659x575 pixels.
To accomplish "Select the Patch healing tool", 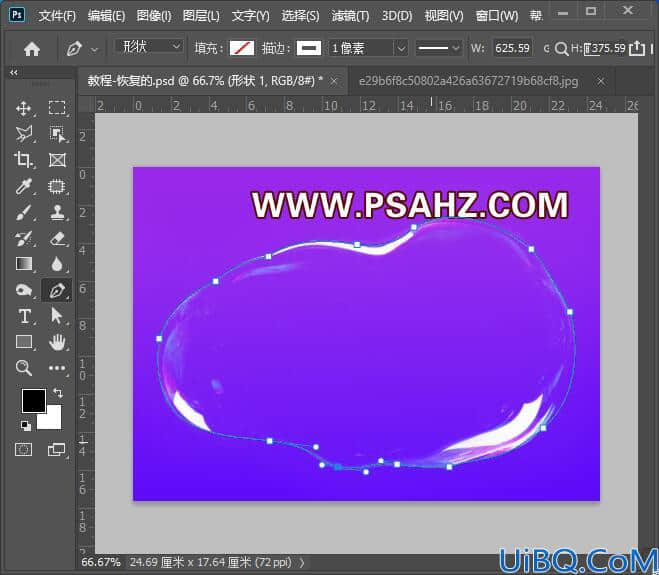I will [57, 186].
